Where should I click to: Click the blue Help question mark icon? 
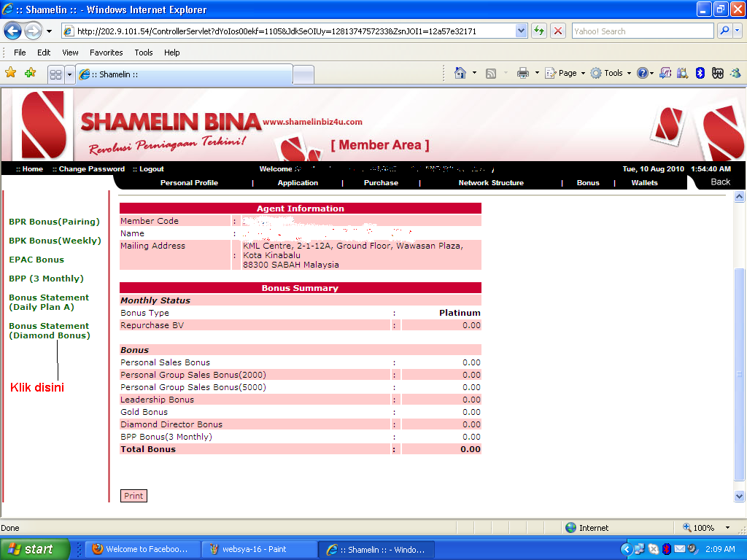pyautogui.click(x=643, y=73)
